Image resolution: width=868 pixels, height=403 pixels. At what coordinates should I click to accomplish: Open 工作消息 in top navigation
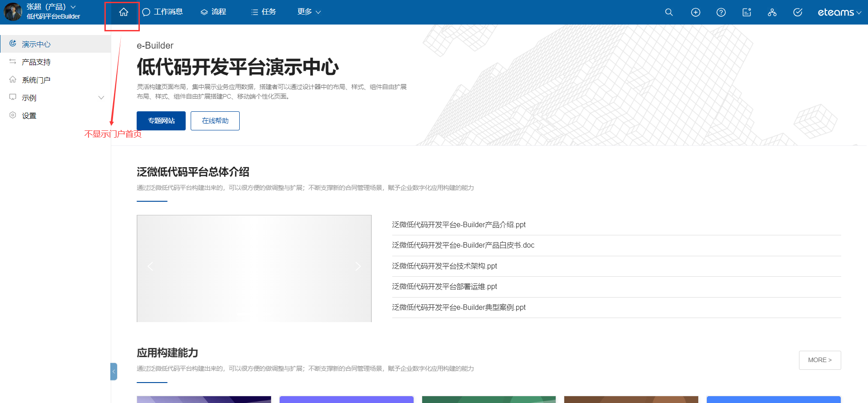pyautogui.click(x=163, y=12)
